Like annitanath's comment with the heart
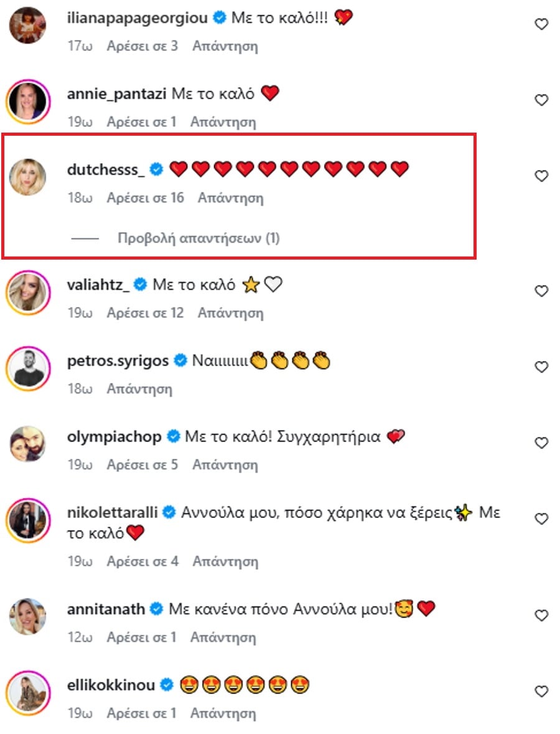The height and width of the screenshot is (734, 560). click(x=541, y=616)
